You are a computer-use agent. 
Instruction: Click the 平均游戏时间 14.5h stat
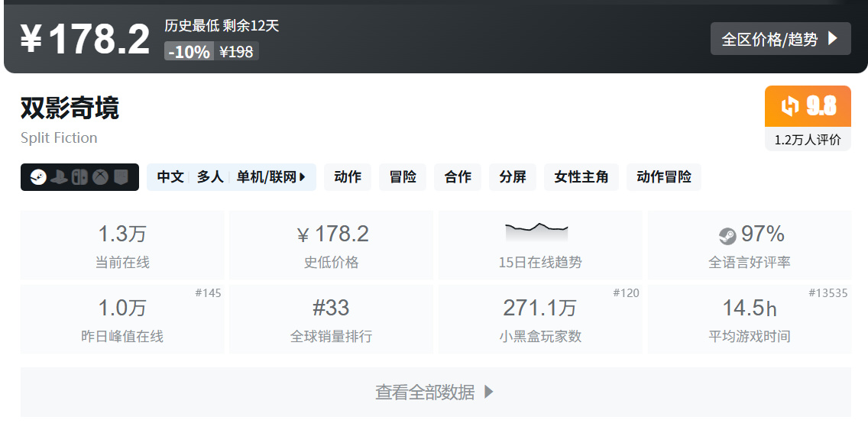point(750,319)
